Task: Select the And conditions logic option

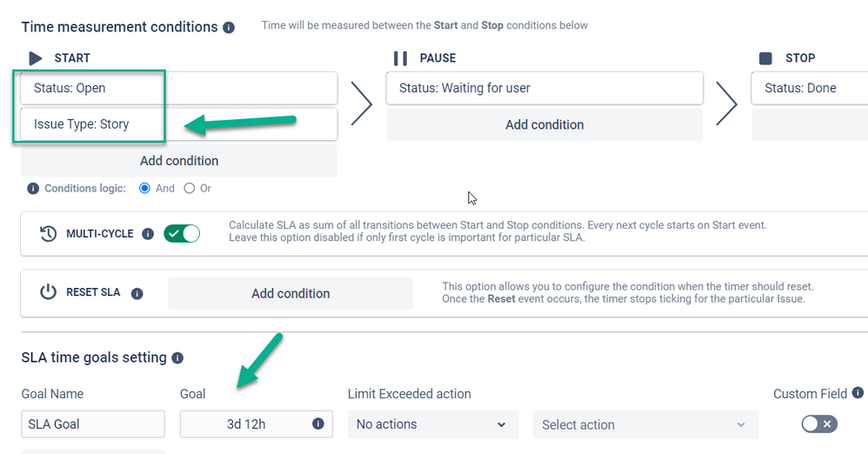Action: tap(145, 189)
